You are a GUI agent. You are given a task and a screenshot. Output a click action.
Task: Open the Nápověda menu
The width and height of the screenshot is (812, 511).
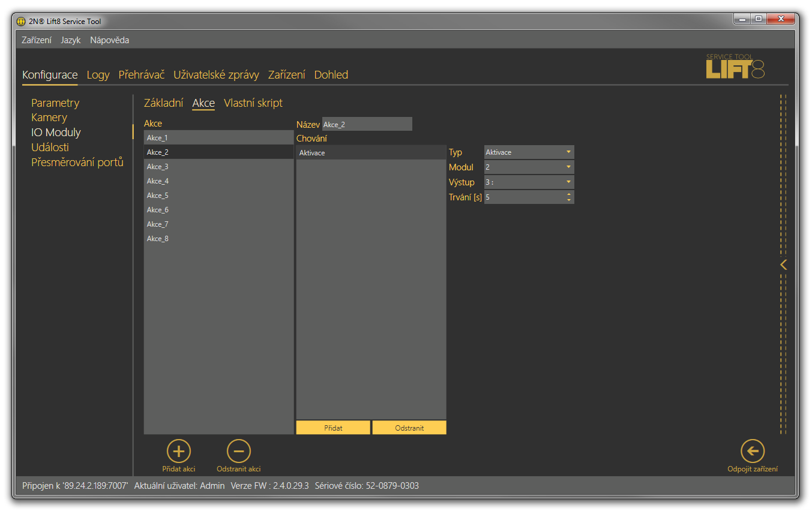[x=109, y=40]
